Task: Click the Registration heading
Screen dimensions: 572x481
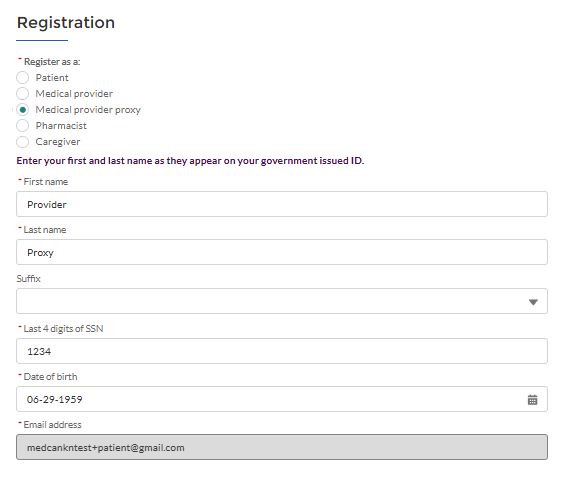Action: pyautogui.click(x=66, y=23)
